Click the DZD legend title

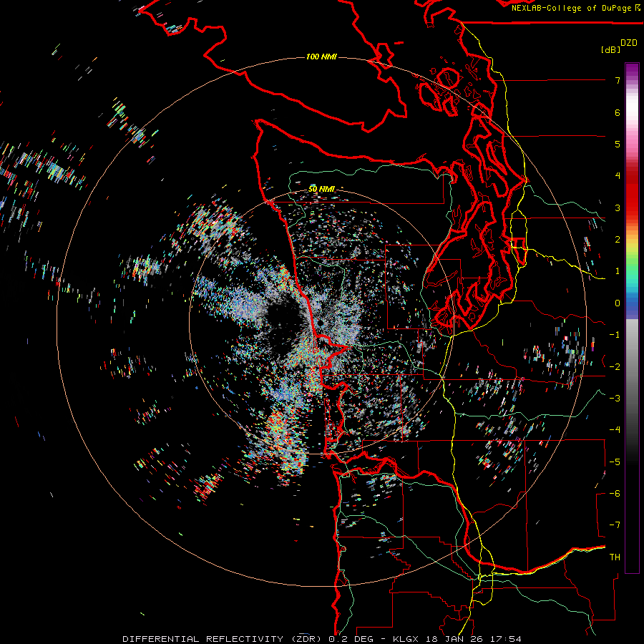point(629,43)
